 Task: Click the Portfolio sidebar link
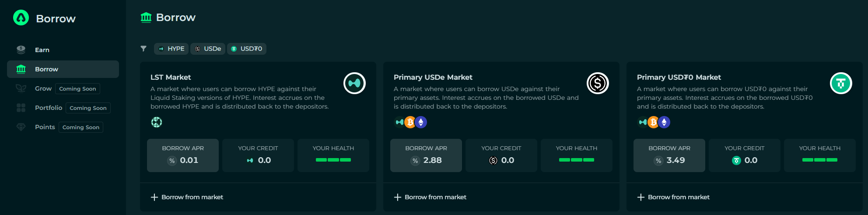(x=48, y=108)
